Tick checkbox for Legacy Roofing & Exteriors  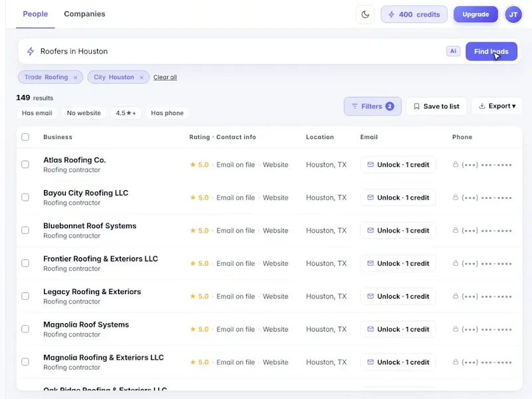point(25,296)
